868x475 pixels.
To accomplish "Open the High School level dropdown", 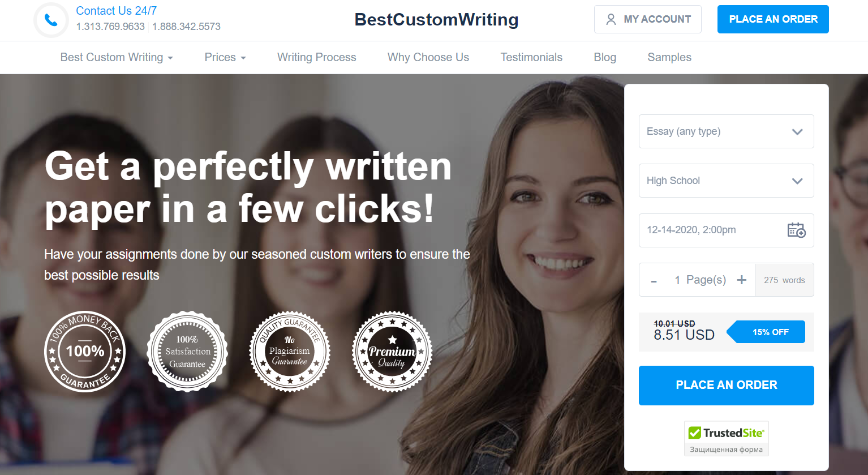I will [x=727, y=181].
